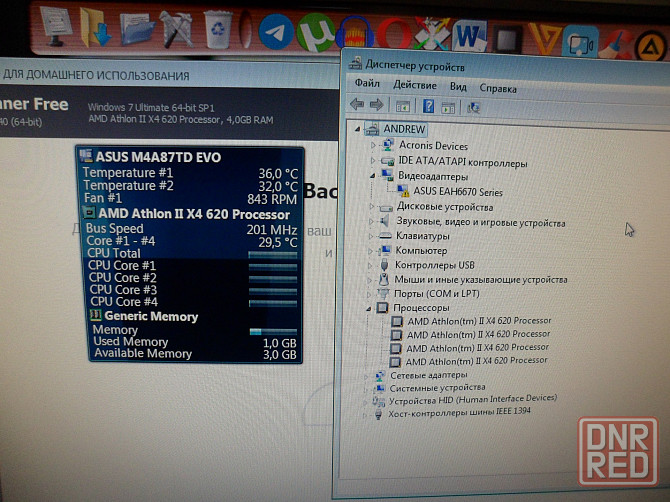Click Fan #1 843 RPM reading
The width and height of the screenshot is (670, 502).
(190, 199)
